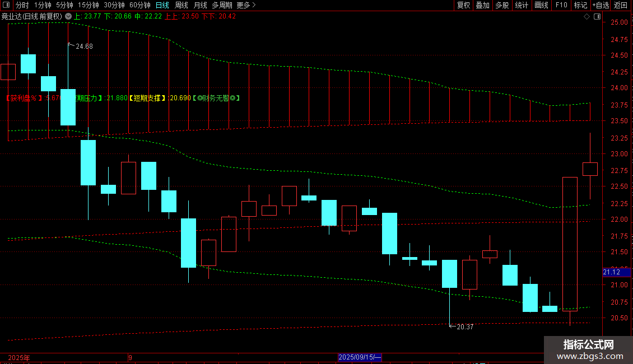Open the indicator dropdown next to 竞业达

68,17
